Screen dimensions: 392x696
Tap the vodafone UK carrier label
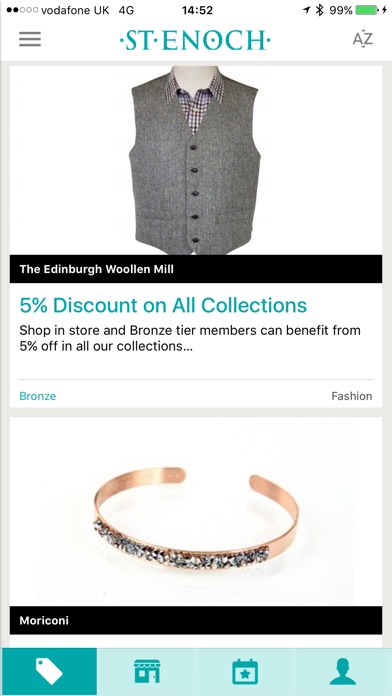[x=75, y=10]
